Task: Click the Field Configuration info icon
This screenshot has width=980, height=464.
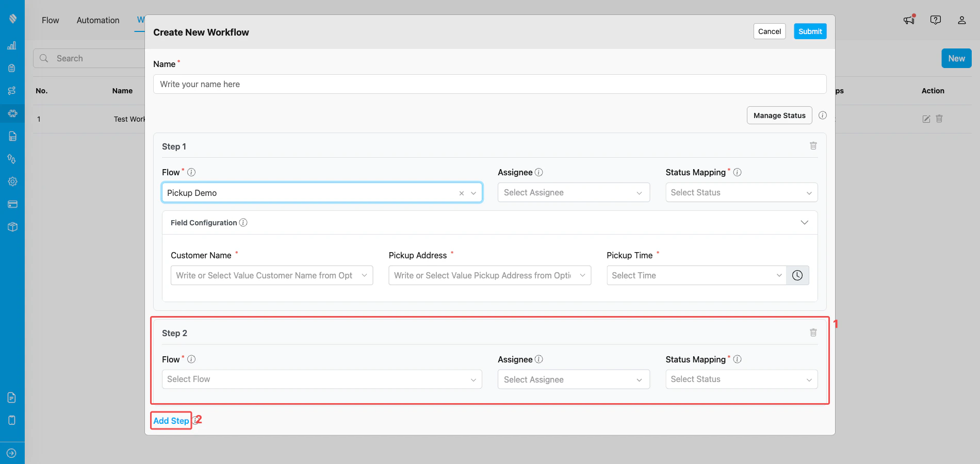Action: tap(243, 222)
